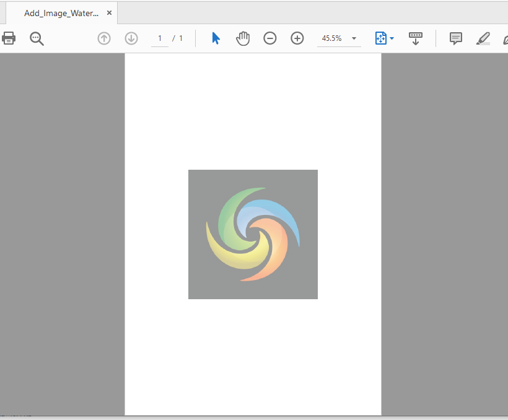This screenshot has width=508, height=420.
Task: Select the Highlight text marker tool
Action: click(x=483, y=38)
